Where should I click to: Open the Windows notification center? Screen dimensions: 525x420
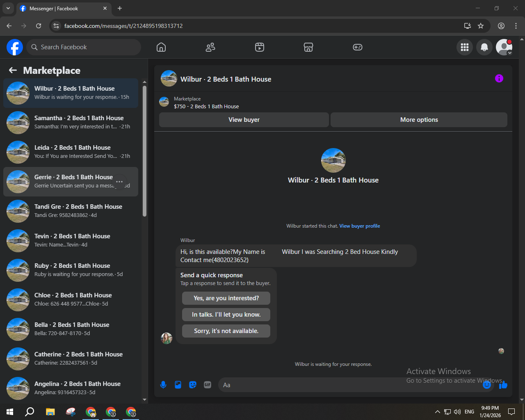[x=511, y=412]
